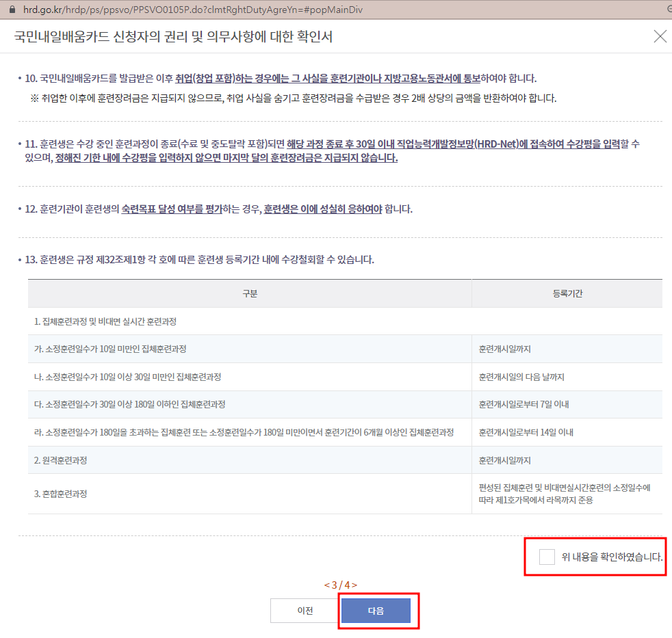Click the '구분' column header
This screenshot has height=638, width=672.
click(250, 293)
